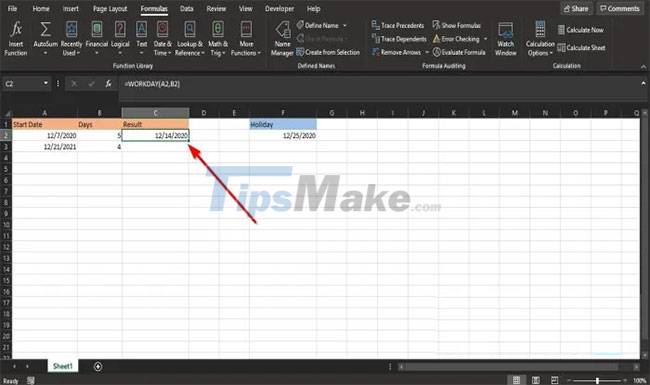Click the AutoSum sigma icon
The image size is (650, 385).
pyautogui.click(x=45, y=29)
